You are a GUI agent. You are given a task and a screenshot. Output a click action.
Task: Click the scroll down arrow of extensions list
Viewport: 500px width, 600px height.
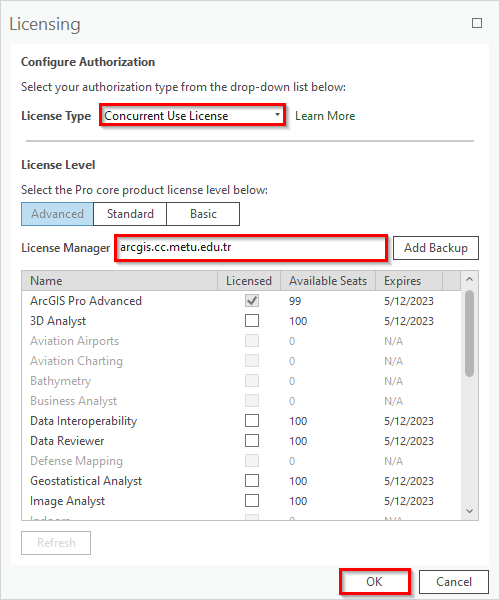(x=470, y=511)
